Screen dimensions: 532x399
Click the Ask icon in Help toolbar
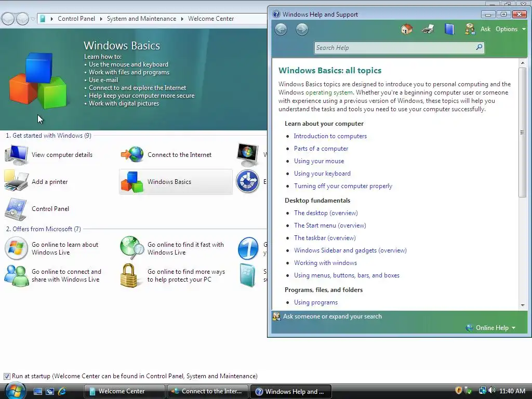click(470, 29)
